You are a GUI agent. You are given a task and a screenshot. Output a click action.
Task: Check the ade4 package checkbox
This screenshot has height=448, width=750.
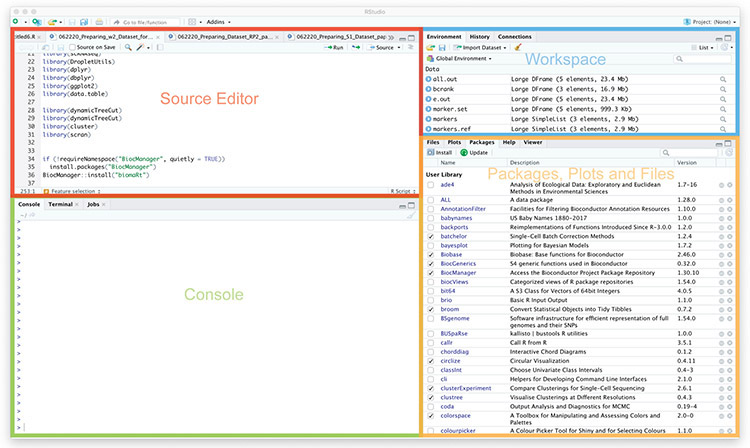[431, 185]
